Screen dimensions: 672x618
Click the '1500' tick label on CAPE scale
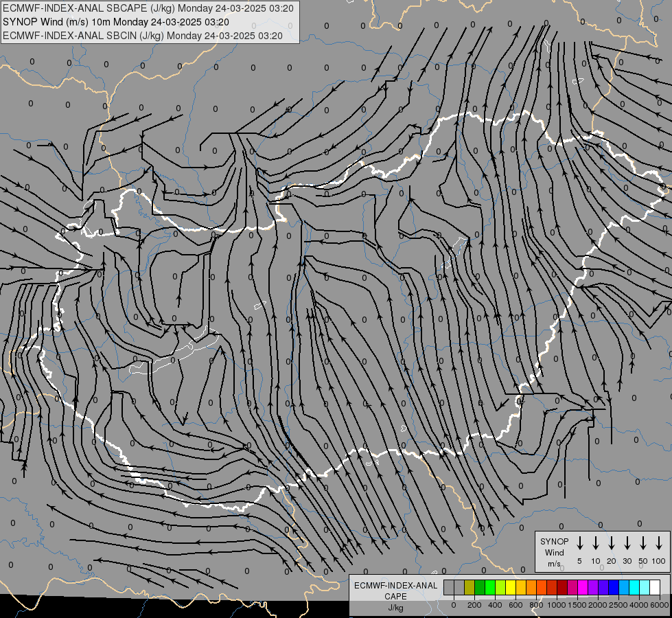577,605
